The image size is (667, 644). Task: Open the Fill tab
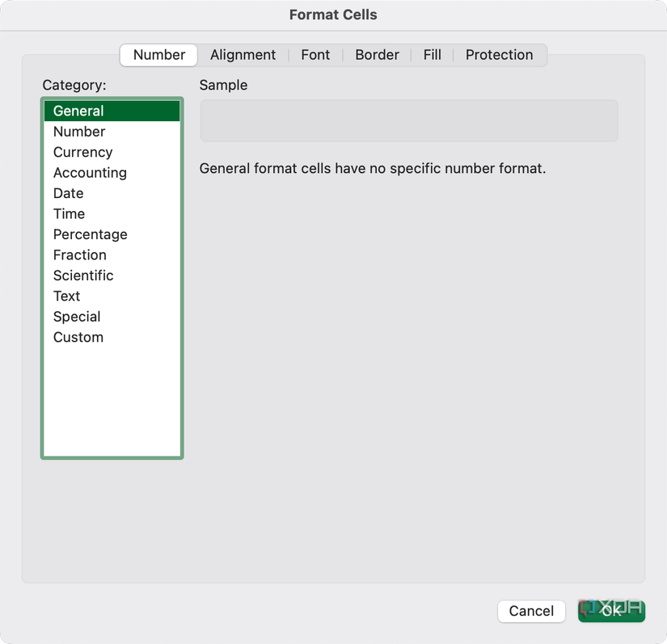click(432, 55)
